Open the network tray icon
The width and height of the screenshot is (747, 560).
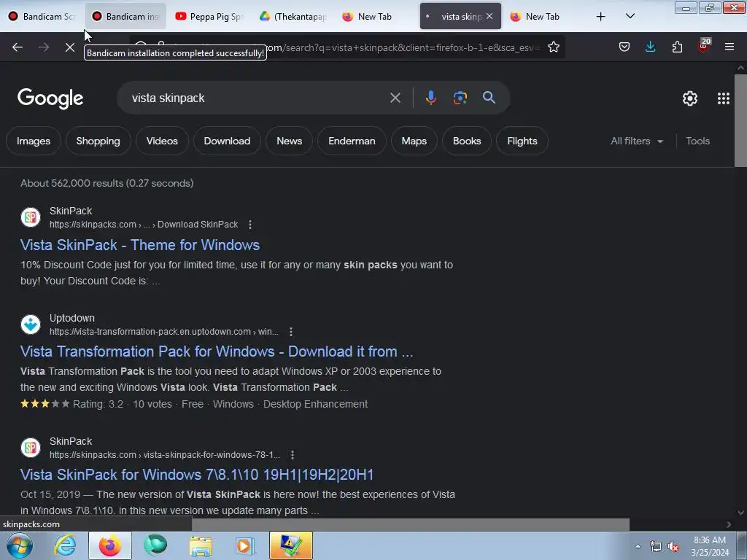[x=656, y=547]
